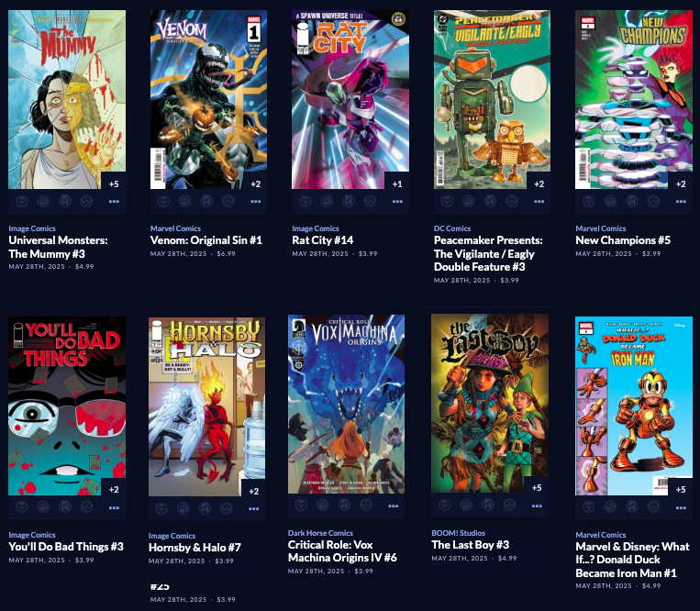Toggle pull status for Peacemaker Presents #3
The width and height of the screenshot is (700, 611).
(x=447, y=201)
